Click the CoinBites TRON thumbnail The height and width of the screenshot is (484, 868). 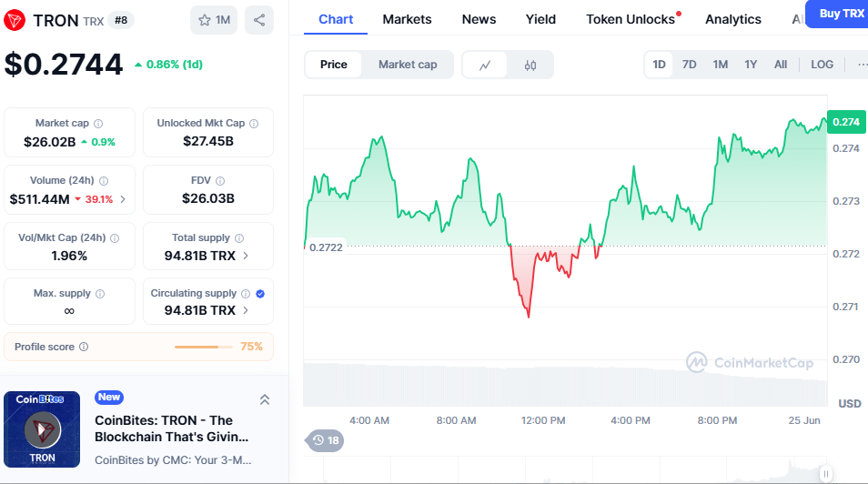[x=42, y=429]
